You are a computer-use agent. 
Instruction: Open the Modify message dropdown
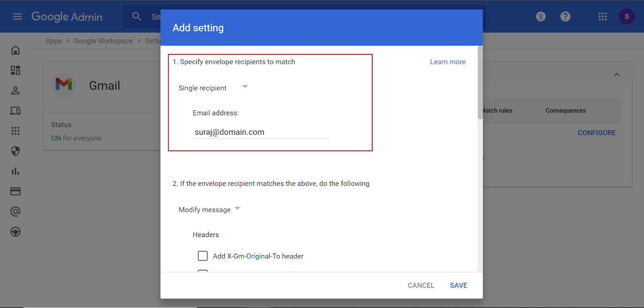coord(209,210)
